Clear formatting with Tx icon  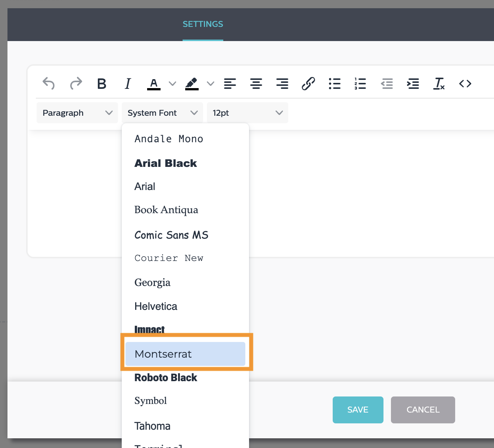pyautogui.click(x=439, y=84)
